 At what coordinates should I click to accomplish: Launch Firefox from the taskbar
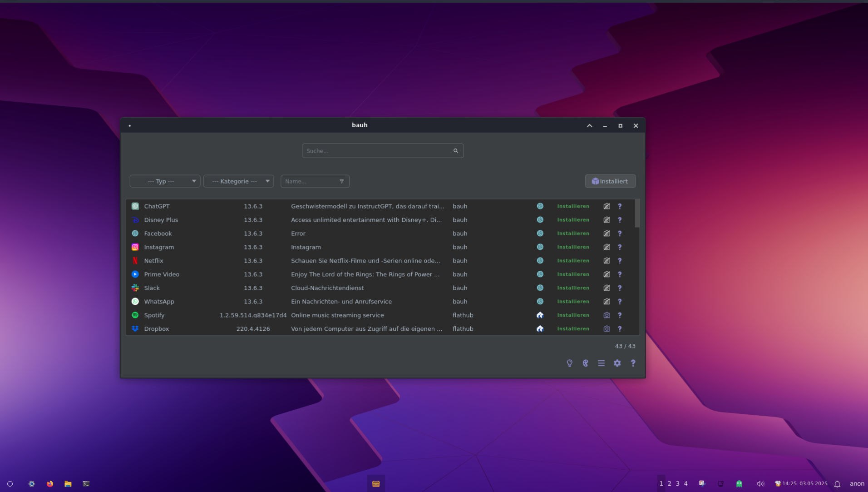tap(50, 484)
